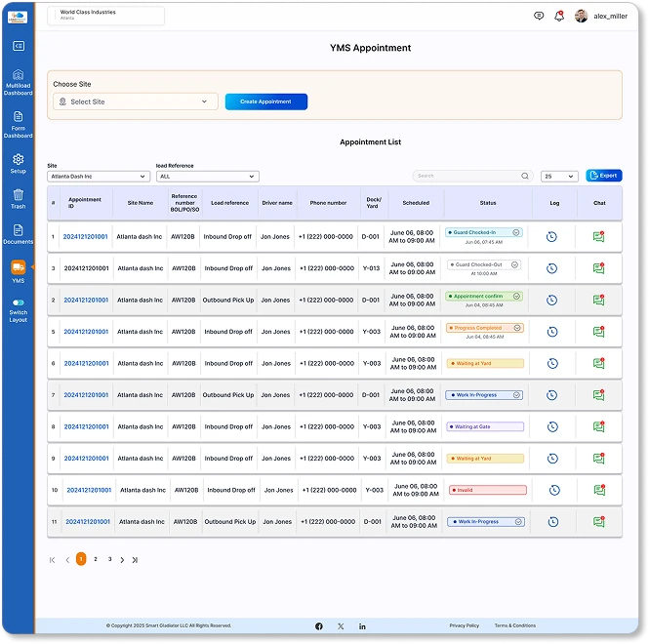The height and width of the screenshot is (644, 649).
Task: Open the Select Site dropdown
Action: pos(136,101)
